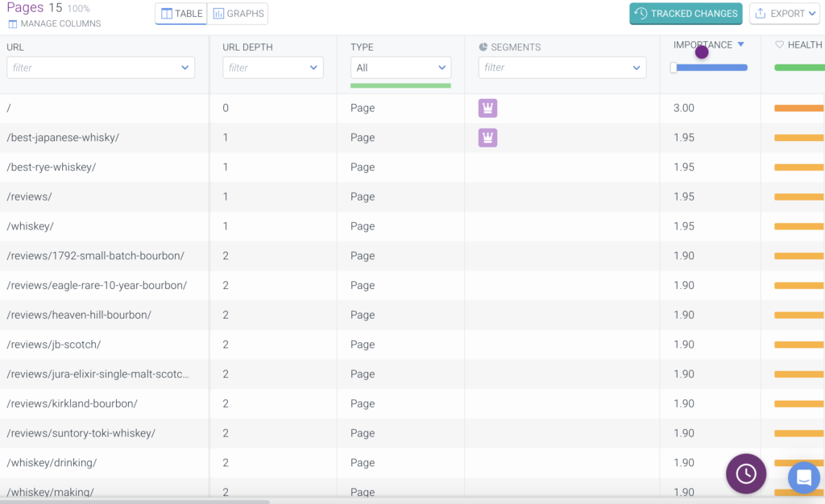Open the Export dropdown button

pyautogui.click(x=785, y=14)
